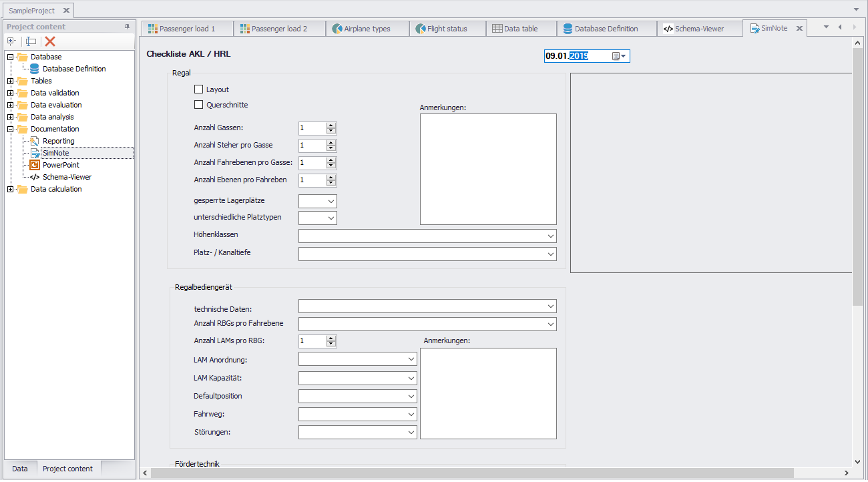Open the LAM Anordnung dropdown
This screenshot has width=868, height=482.
[410, 359]
